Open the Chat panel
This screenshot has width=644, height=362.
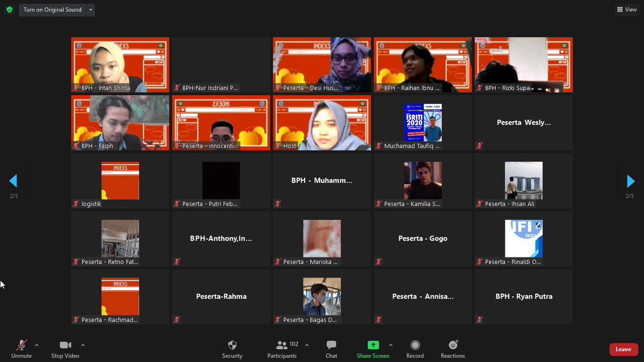click(331, 349)
